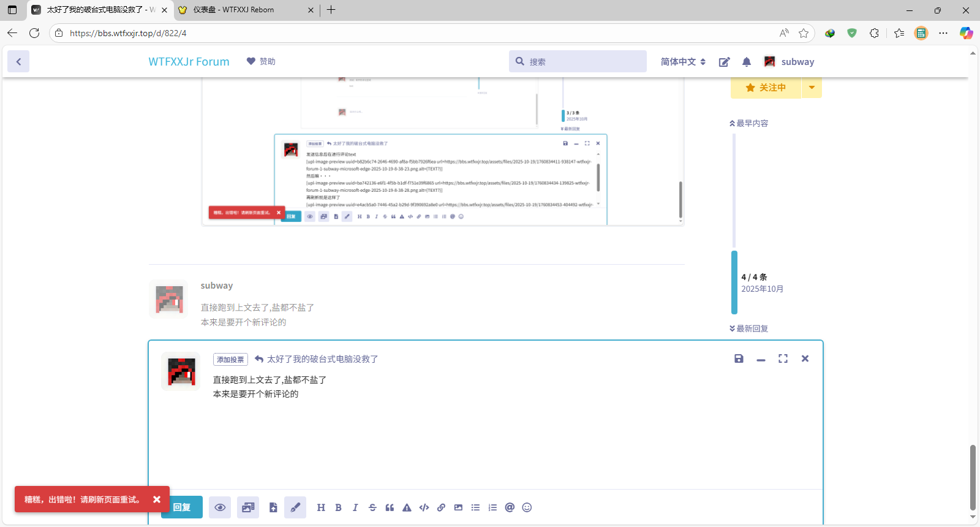Image resolution: width=980 pixels, height=527 pixels.
Task: Insert a code block
Action: pyautogui.click(x=424, y=507)
